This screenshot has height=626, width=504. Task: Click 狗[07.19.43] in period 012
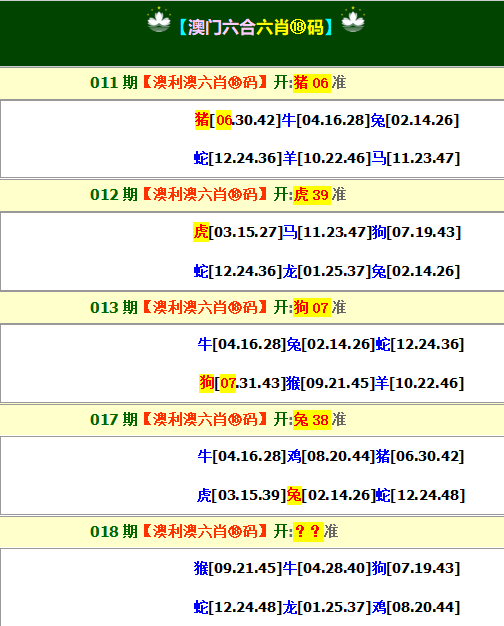pyautogui.click(x=416, y=232)
